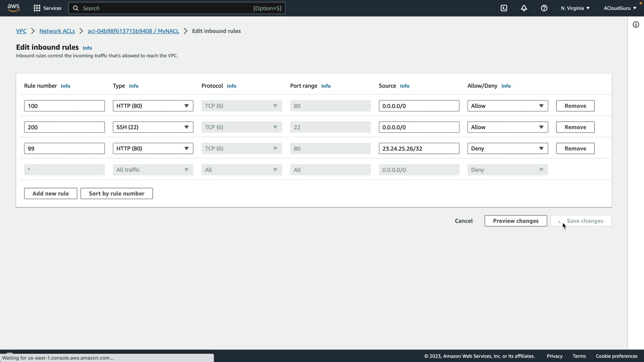Expand Type dropdown for rule 100
Image resolution: width=644 pixels, height=362 pixels.
pyautogui.click(x=153, y=106)
